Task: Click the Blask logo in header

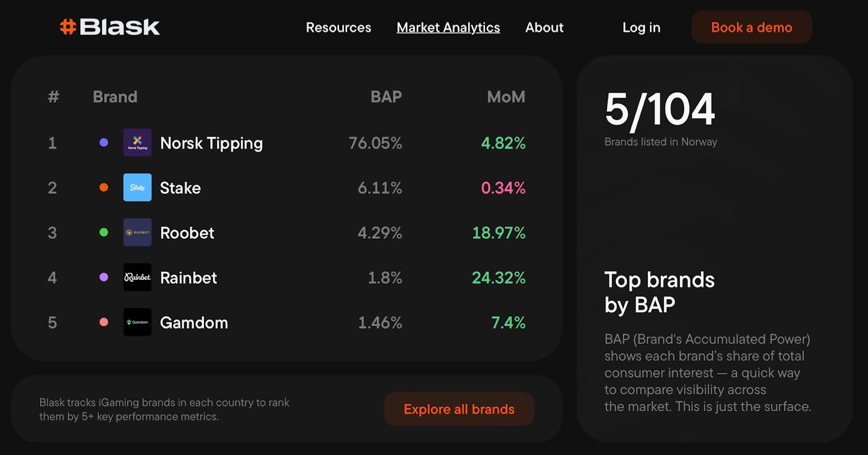Action: coord(110,27)
